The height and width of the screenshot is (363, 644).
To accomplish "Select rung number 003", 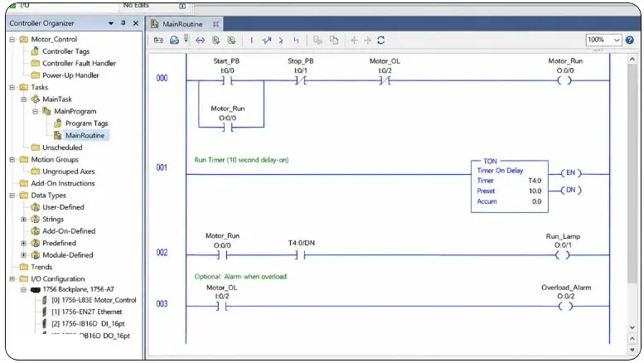I will 162,303.
